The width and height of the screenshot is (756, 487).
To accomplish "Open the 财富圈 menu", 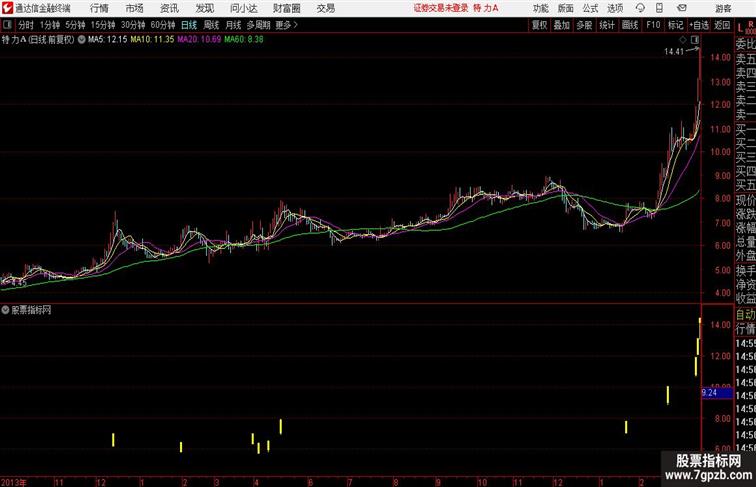I will tap(286, 8).
